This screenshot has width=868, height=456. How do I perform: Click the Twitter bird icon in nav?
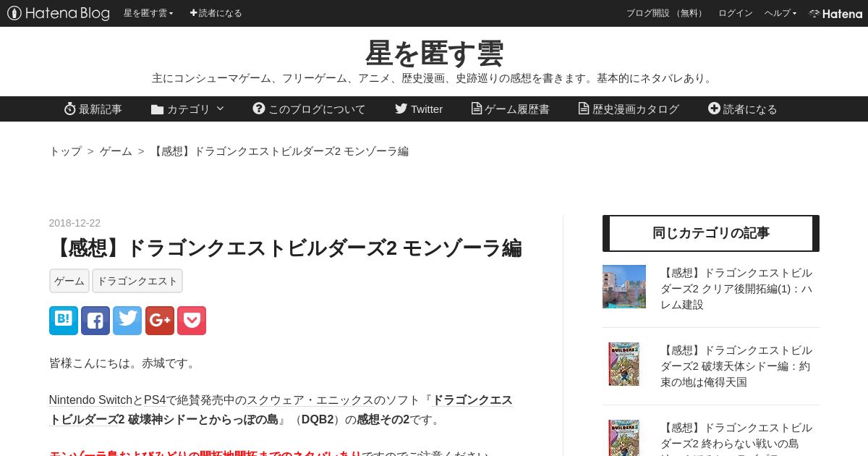(401, 109)
